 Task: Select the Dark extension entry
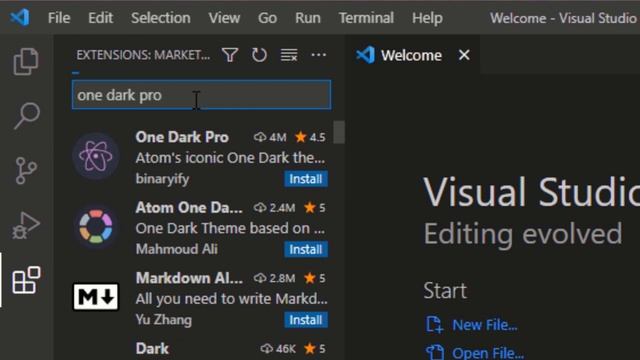[200, 350]
